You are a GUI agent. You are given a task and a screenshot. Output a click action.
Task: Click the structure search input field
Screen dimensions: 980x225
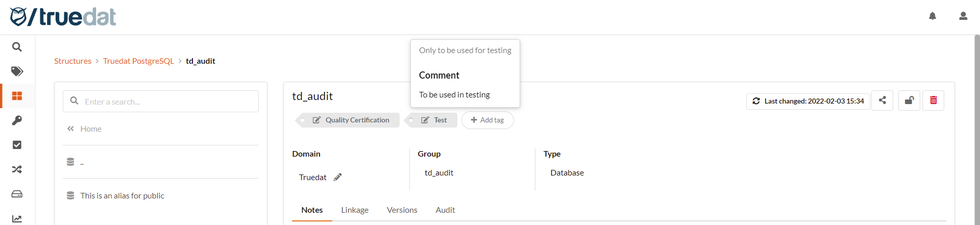(168, 102)
